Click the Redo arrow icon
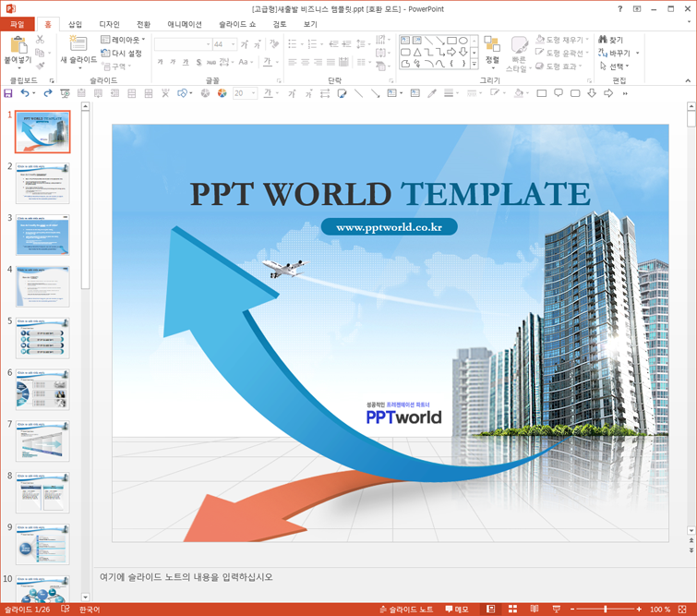Viewport: 697px width, 616px height. [48, 93]
